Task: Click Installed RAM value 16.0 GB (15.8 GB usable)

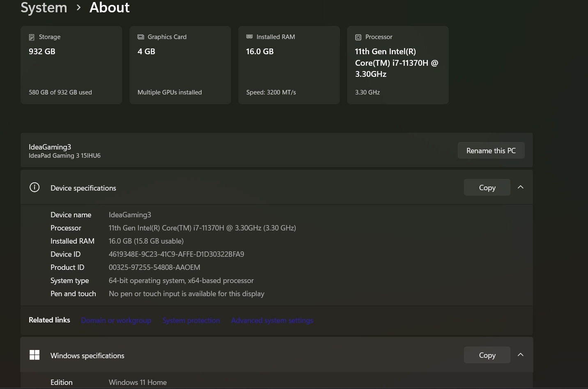Action: point(146,241)
